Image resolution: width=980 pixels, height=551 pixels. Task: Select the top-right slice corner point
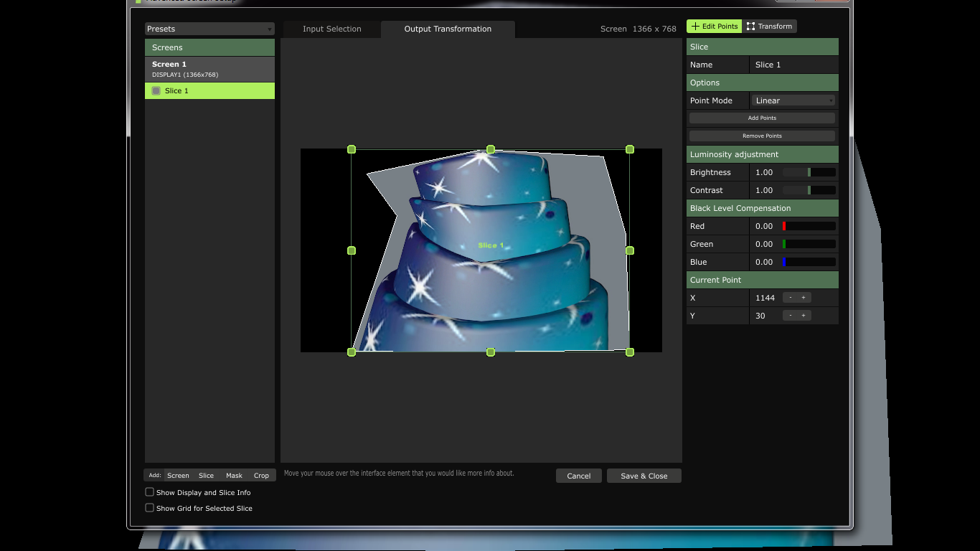point(630,149)
